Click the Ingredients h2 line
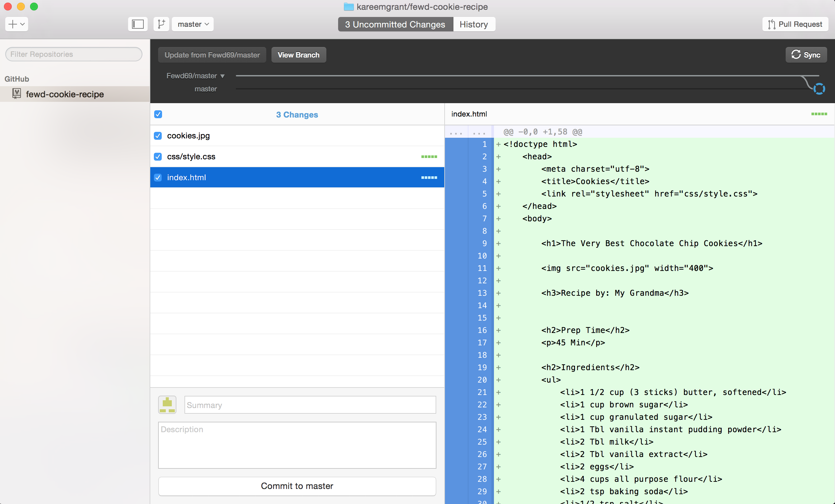The height and width of the screenshot is (504, 835). [590, 368]
